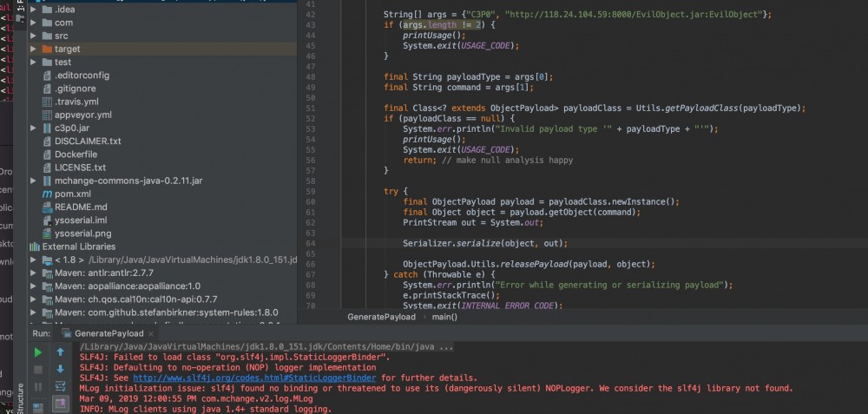
Task: Expand the src folder arrow
Action: (x=33, y=36)
